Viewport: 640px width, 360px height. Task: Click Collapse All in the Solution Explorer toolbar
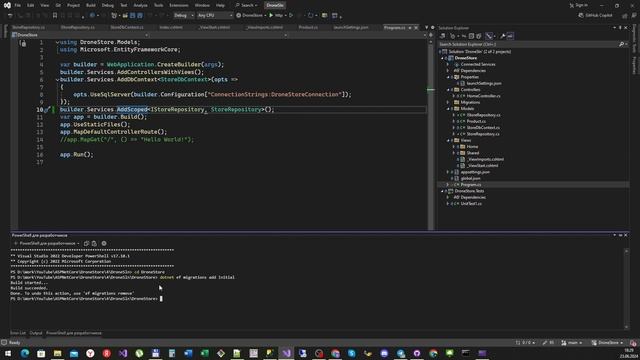tap(471, 36)
